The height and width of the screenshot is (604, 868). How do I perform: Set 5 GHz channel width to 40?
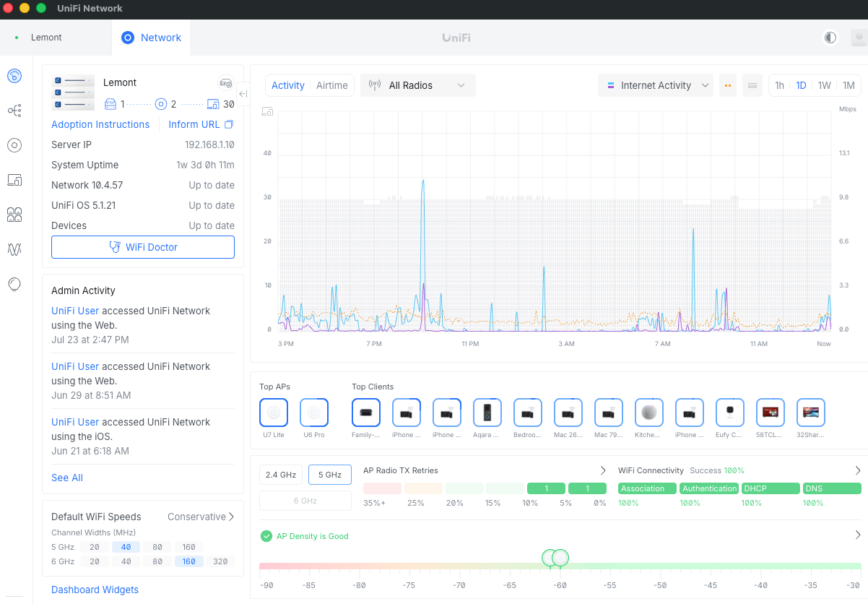point(126,547)
